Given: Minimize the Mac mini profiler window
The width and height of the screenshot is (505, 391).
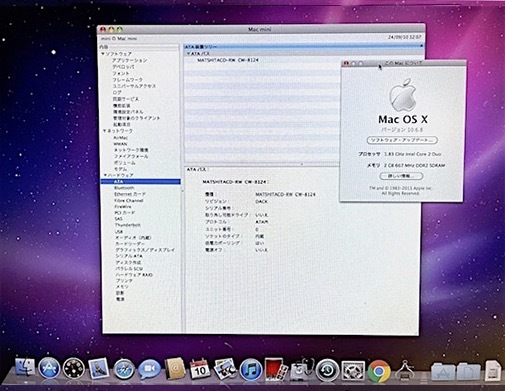Looking at the screenshot, I should (111, 30).
